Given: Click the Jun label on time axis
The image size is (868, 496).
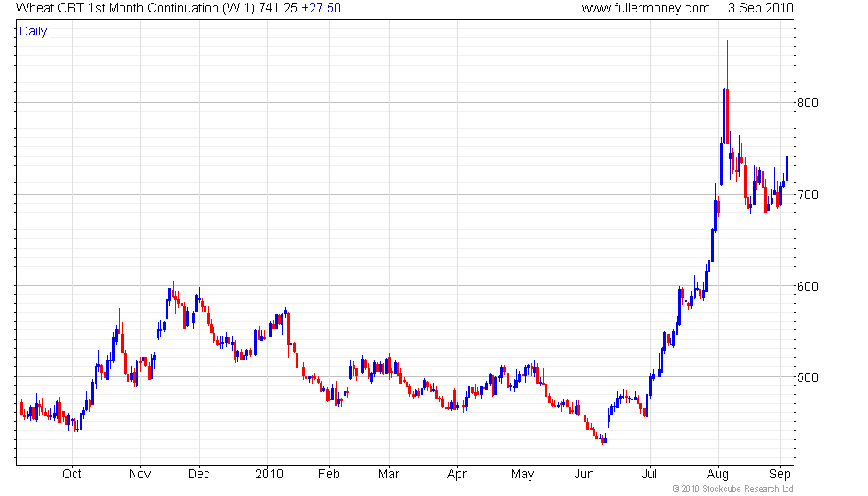Looking at the screenshot, I should coord(584,475).
